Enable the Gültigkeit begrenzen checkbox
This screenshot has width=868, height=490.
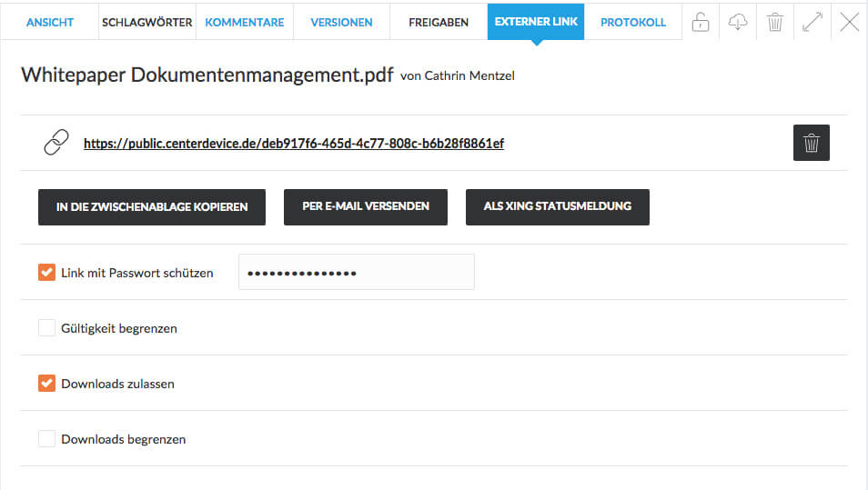pyautogui.click(x=47, y=328)
